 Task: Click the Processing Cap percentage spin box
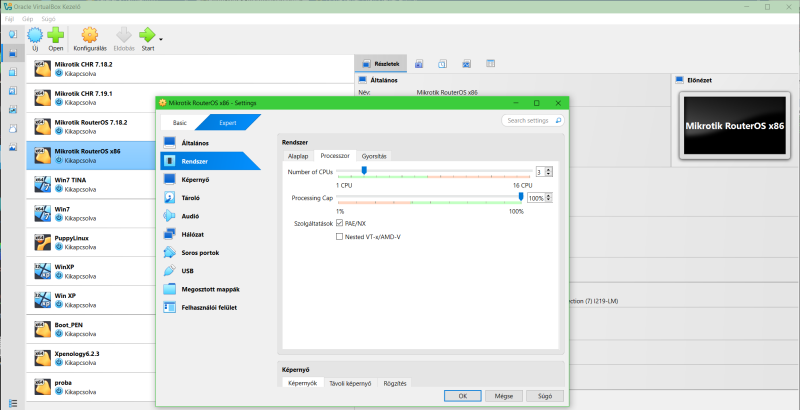pyautogui.click(x=540, y=198)
